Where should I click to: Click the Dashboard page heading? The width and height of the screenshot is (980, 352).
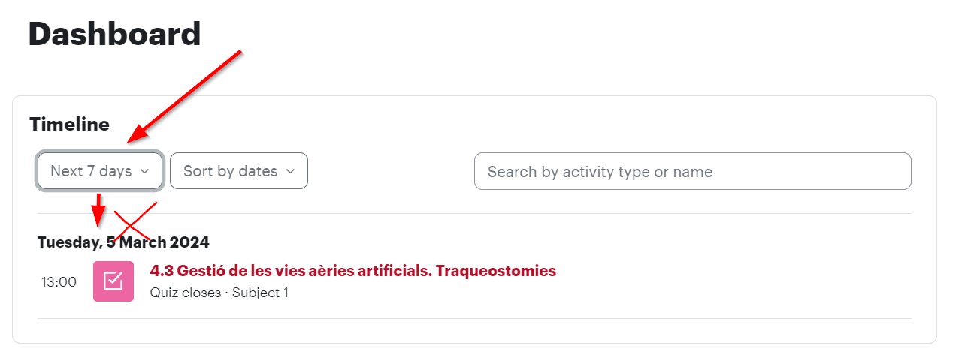point(115,34)
